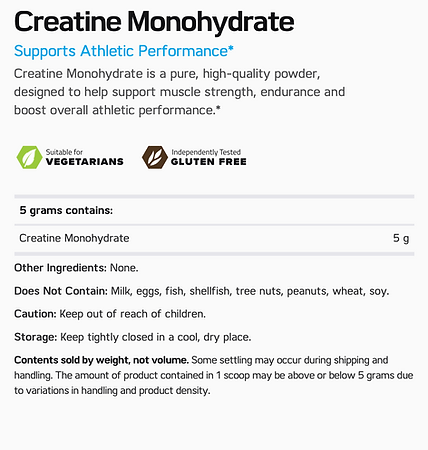Viewport: 428px width, 450px height.
Task: Click the Storage label text
Action: click(x=36, y=337)
